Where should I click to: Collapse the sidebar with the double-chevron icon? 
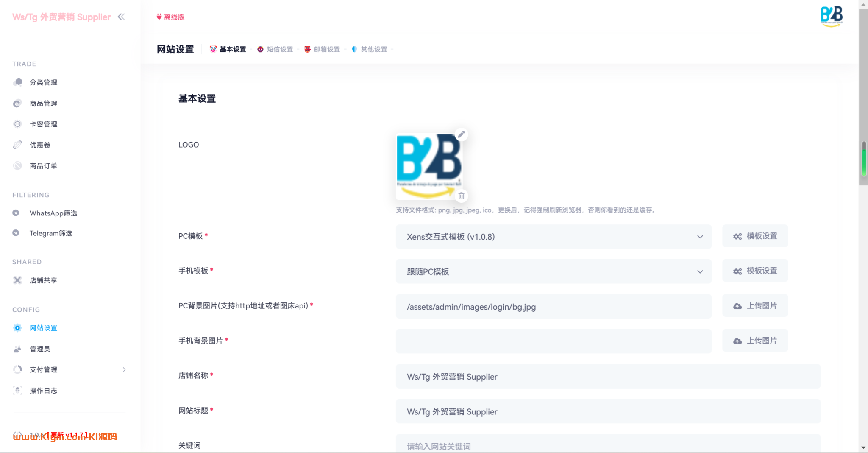[x=121, y=17]
